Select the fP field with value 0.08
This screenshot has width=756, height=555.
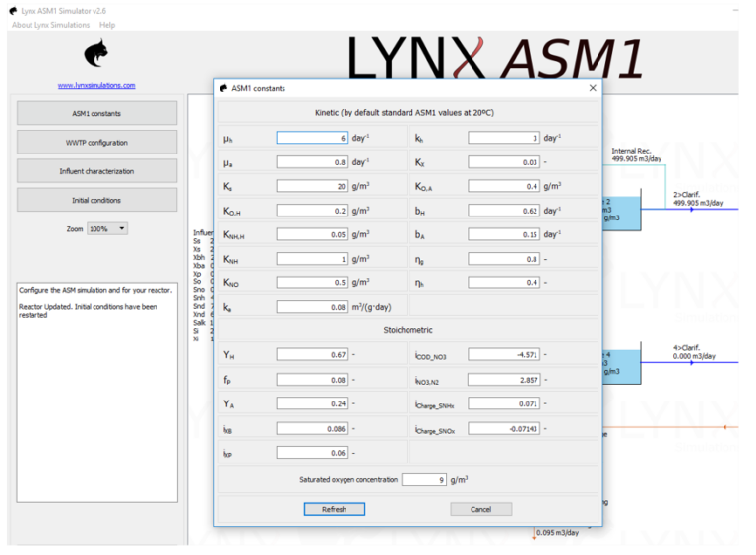click(x=312, y=380)
